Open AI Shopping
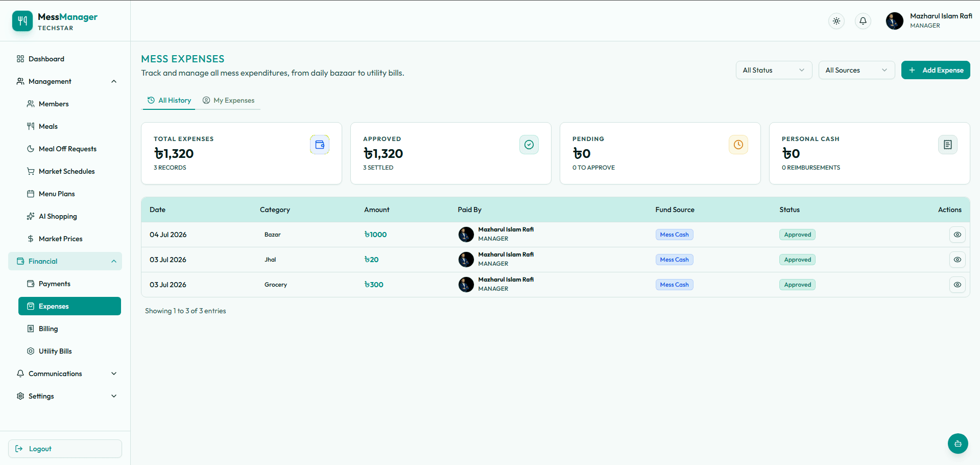Screen dimensions: 980x465 point(69,216)
